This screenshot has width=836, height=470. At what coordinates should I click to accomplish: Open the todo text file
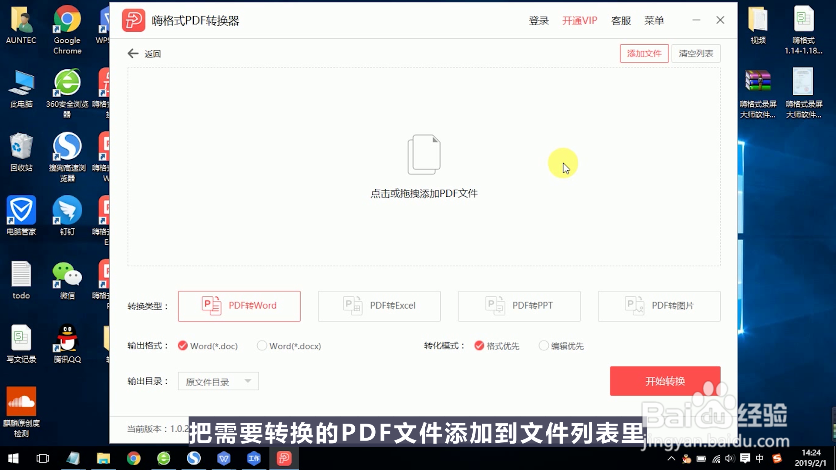coord(21,280)
